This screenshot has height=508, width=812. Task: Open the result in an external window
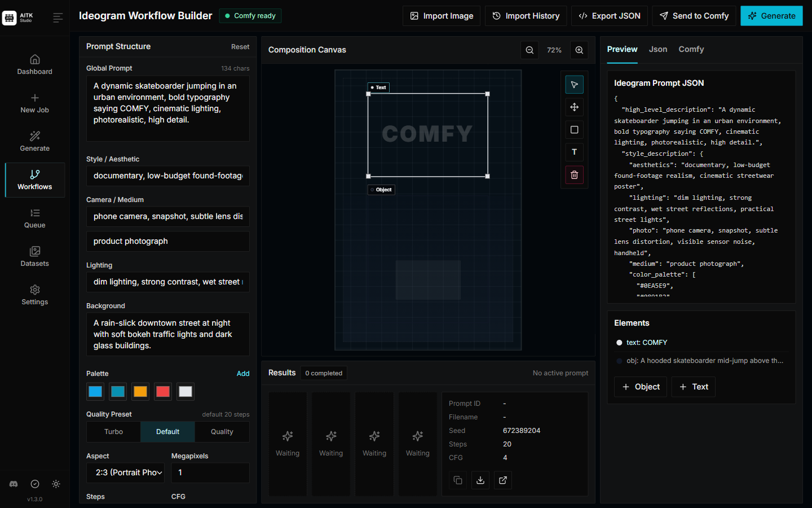[x=503, y=480]
